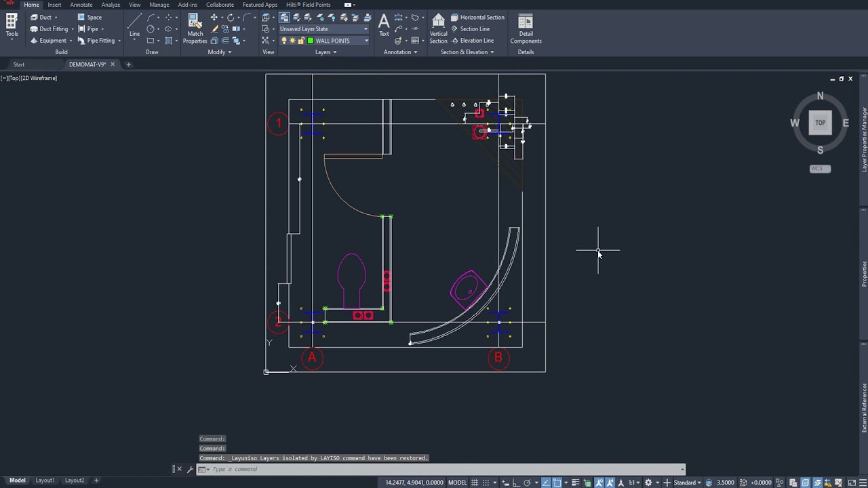Click the Fillet tool icon
The width and height of the screenshot is (868, 488).
point(247,18)
